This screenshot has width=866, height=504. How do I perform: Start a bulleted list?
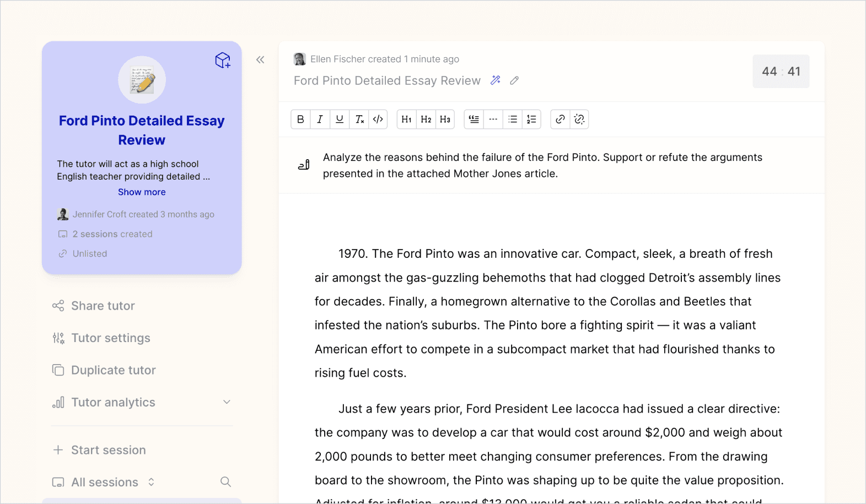click(x=513, y=119)
